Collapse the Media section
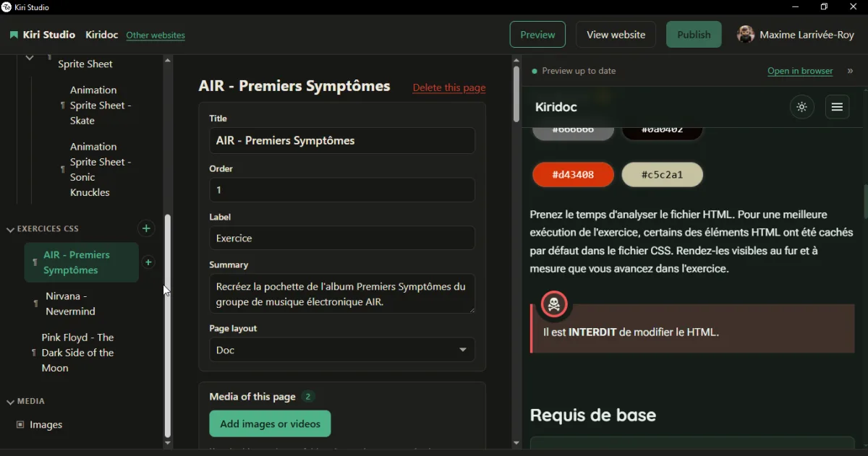Image resolution: width=868 pixels, height=456 pixels. [10, 402]
